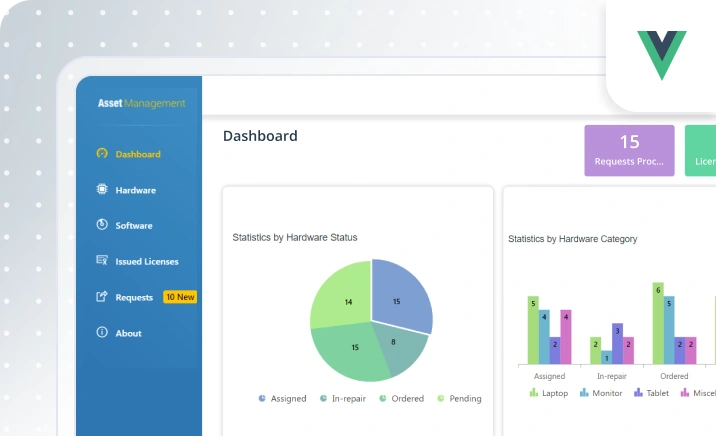Toggle the Tablet series legend

coord(651,393)
